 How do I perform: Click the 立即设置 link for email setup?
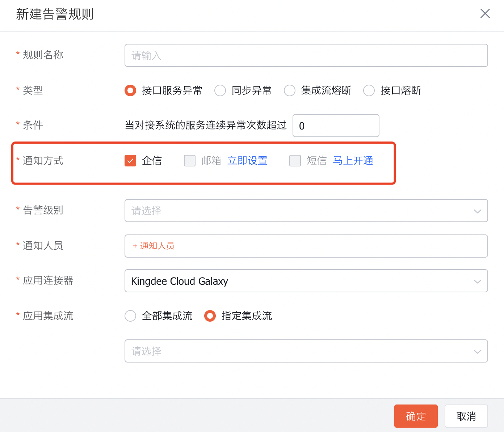pos(247,160)
